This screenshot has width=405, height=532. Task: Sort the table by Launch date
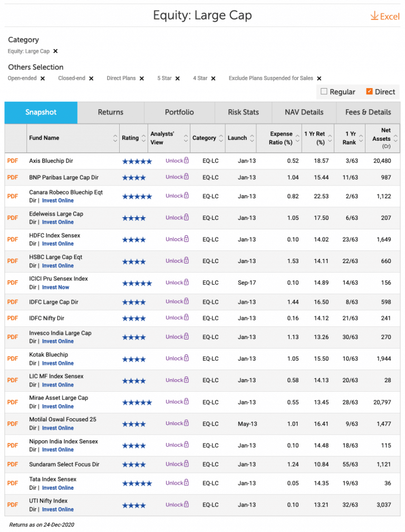[x=252, y=138]
